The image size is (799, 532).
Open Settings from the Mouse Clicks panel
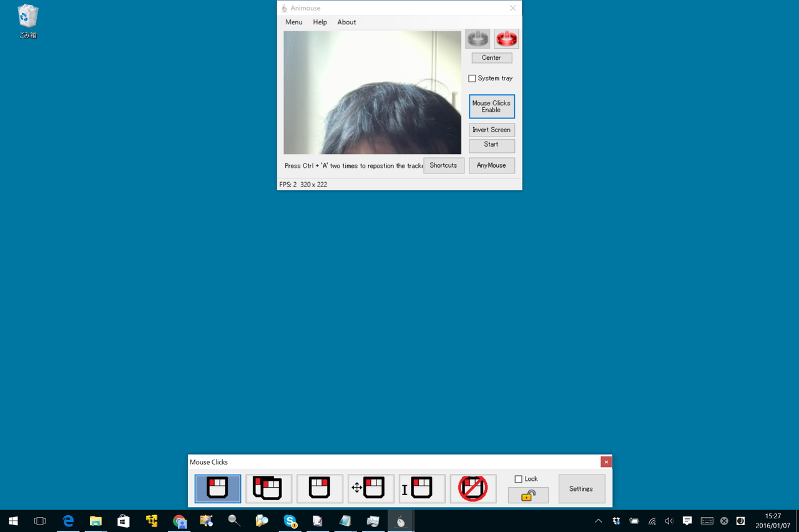point(581,488)
